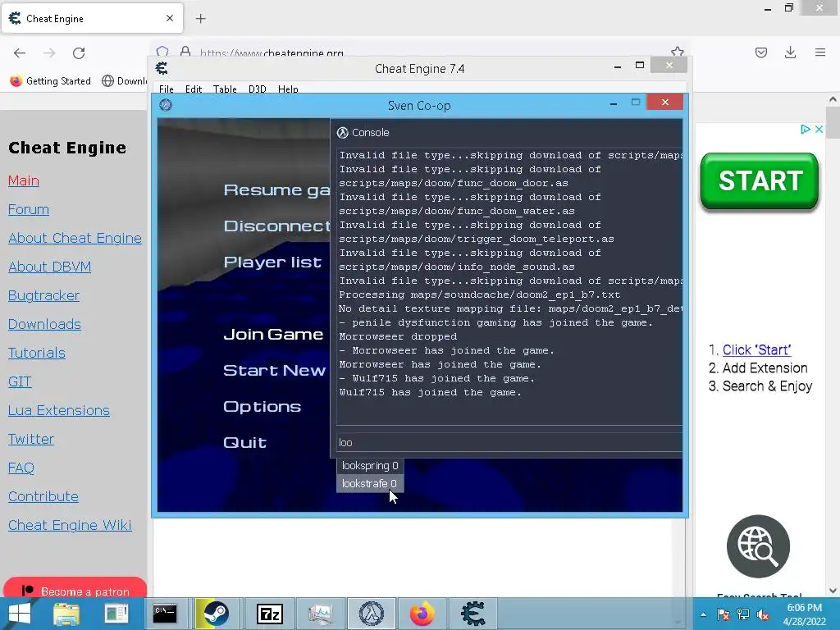Switch to Sven Co-op taskbar icon
This screenshot has height=630, width=840.
(x=372, y=614)
